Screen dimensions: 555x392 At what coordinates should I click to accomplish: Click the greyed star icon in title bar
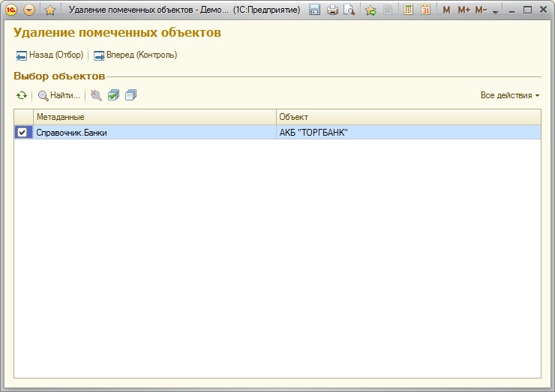(x=388, y=10)
